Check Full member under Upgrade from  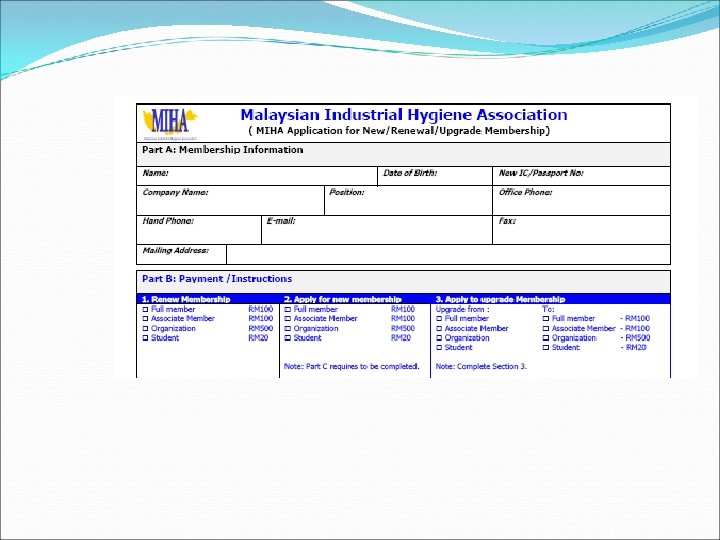click(x=439, y=319)
